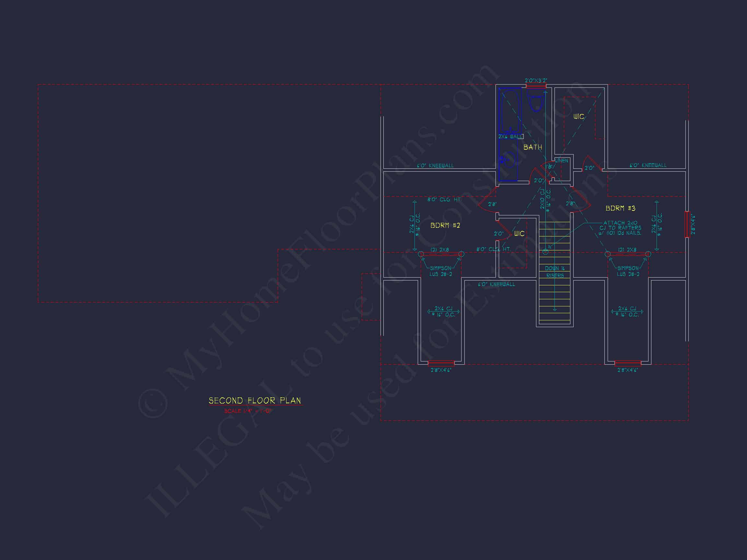Click the 2'8"X4'6" window label under BDRM #3 dormer

pyautogui.click(x=627, y=370)
